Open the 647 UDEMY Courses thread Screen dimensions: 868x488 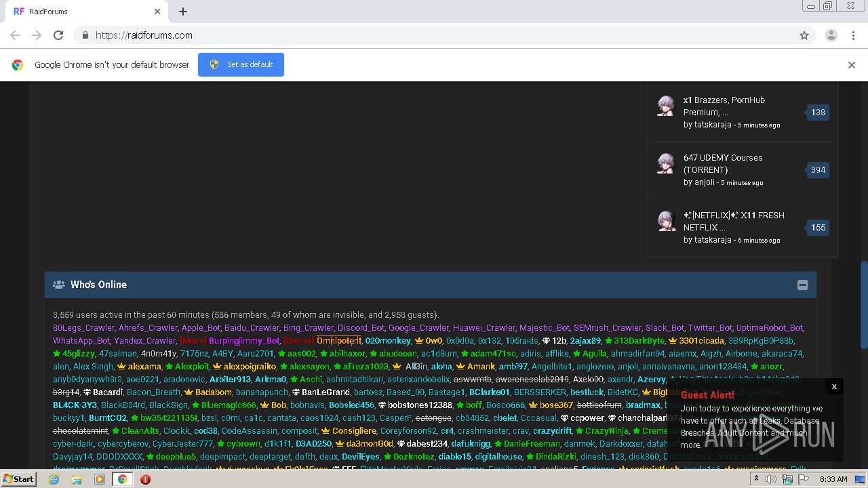coord(723,163)
